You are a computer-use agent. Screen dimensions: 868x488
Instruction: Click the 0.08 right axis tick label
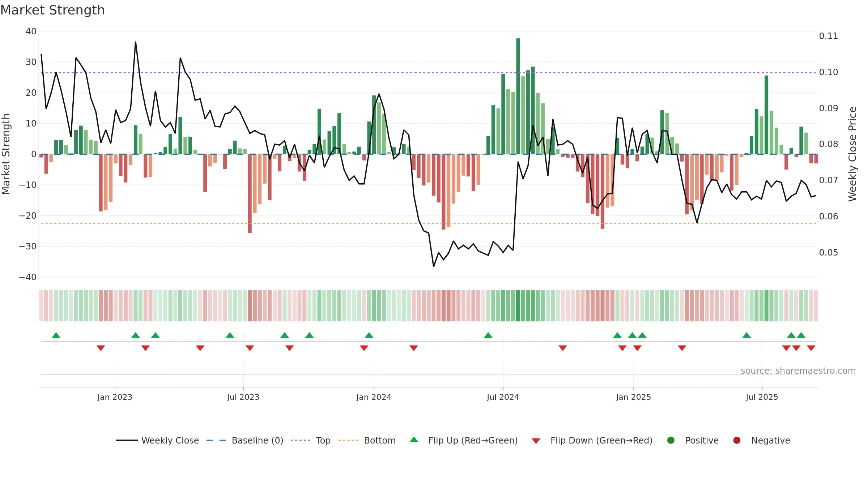click(828, 144)
